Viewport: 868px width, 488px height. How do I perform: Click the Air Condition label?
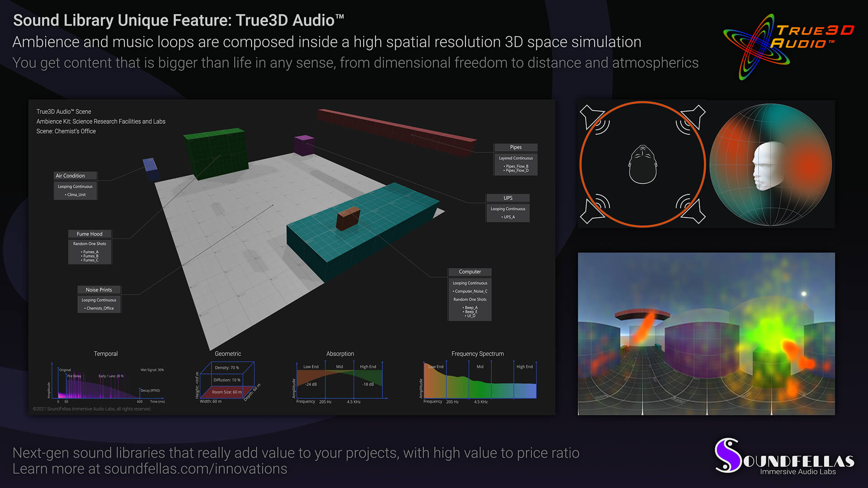[71, 176]
